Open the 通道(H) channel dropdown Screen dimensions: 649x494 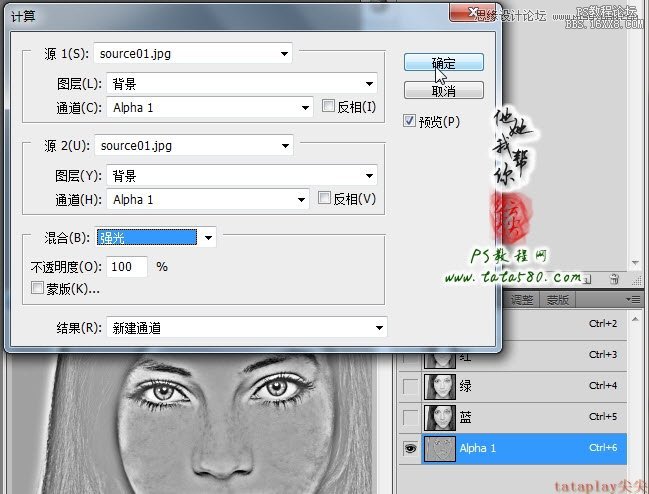tap(208, 199)
